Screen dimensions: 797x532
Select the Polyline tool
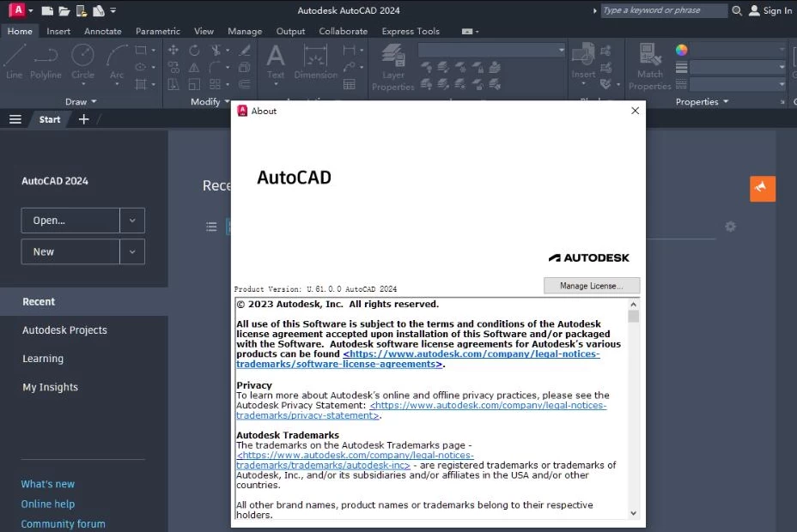(46, 63)
